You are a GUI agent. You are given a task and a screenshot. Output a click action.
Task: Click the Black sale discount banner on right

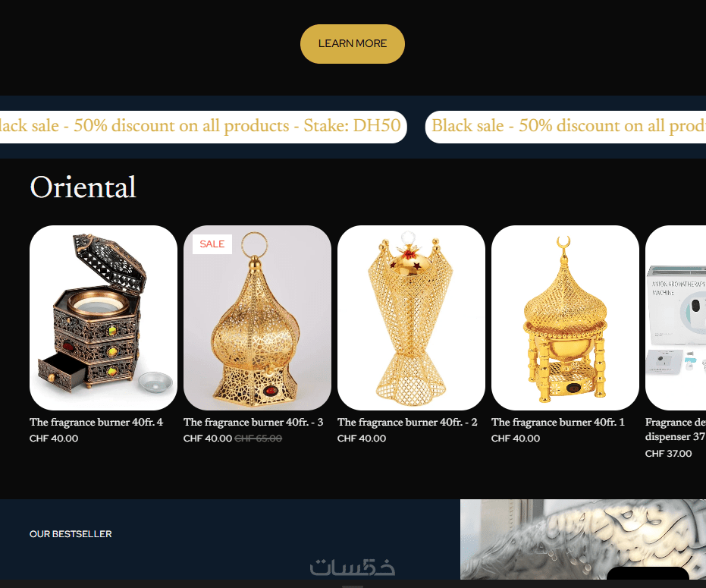click(566, 127)
